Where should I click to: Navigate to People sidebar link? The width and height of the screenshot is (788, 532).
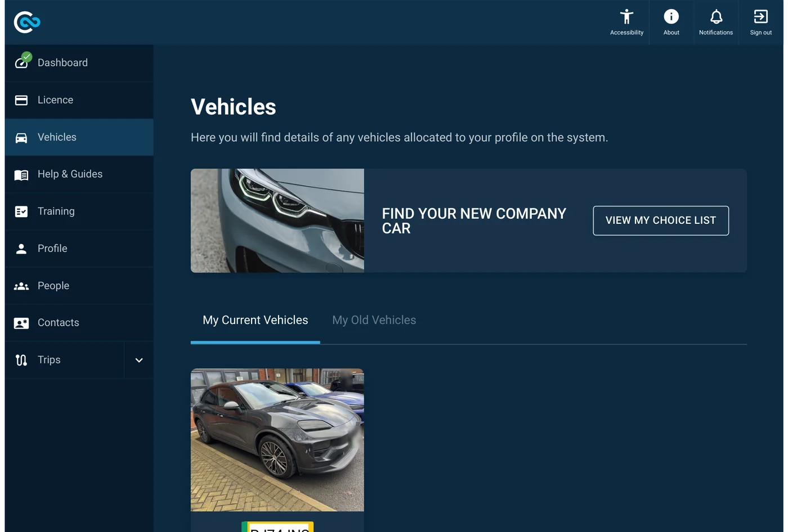tap(79, 286)
